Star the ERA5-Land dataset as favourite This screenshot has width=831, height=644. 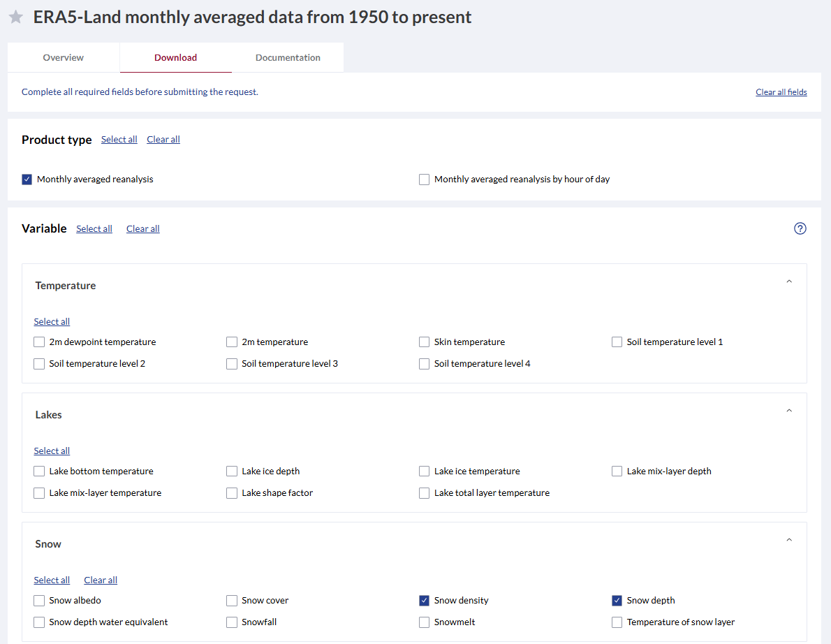pyautogui.click(x=16, y=17)
